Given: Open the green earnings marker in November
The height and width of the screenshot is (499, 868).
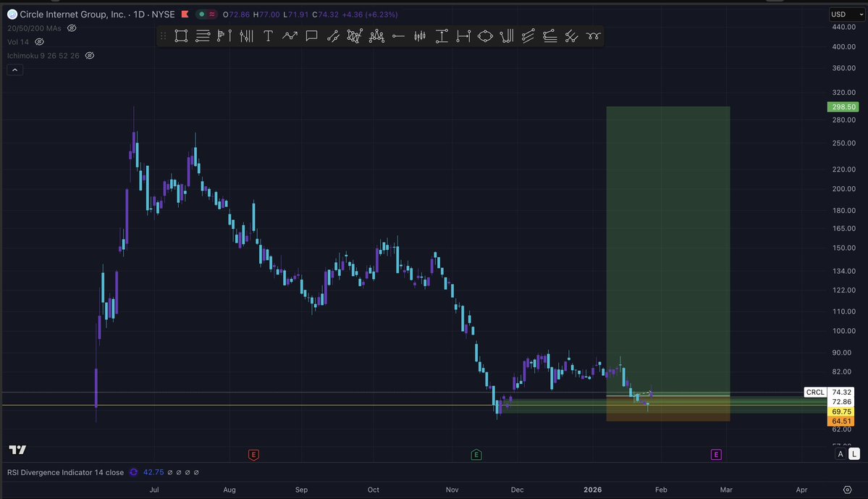Looking at the screenshot, I should pyautogui.click(x=476, y=455).
